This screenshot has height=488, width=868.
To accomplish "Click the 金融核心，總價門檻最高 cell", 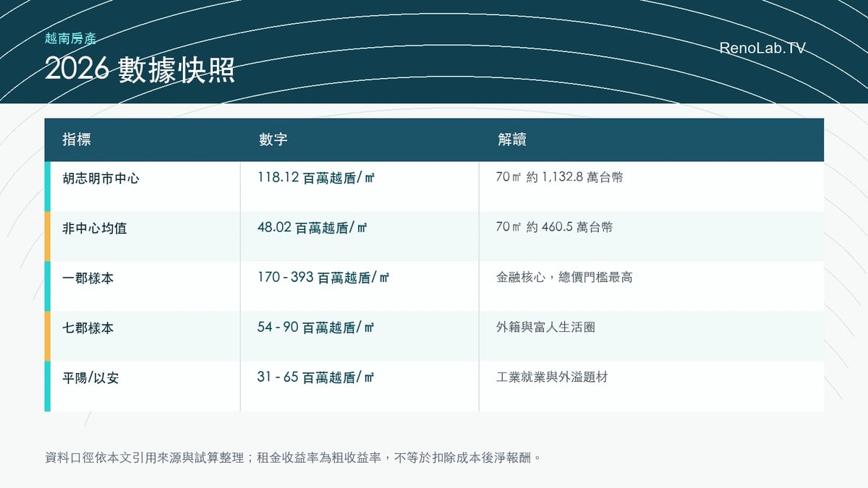I will [564, 277].
